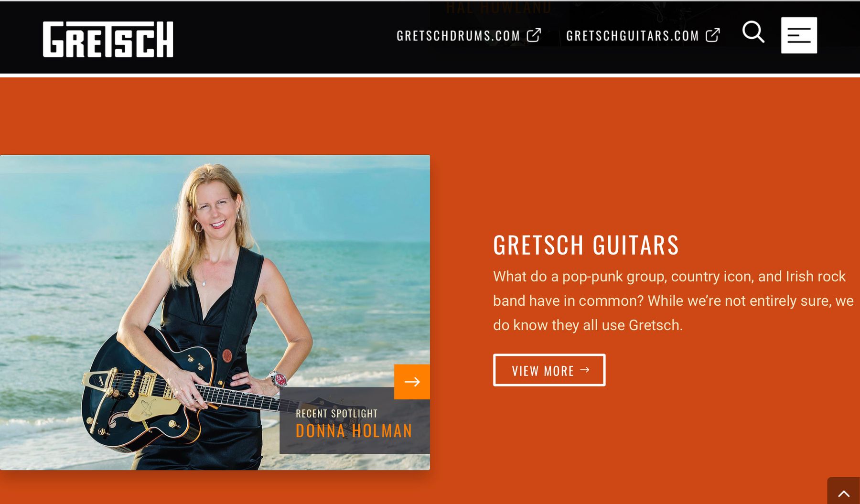
Task: Click the pop-punk group description paragraph
Action: tap(673, 301)
